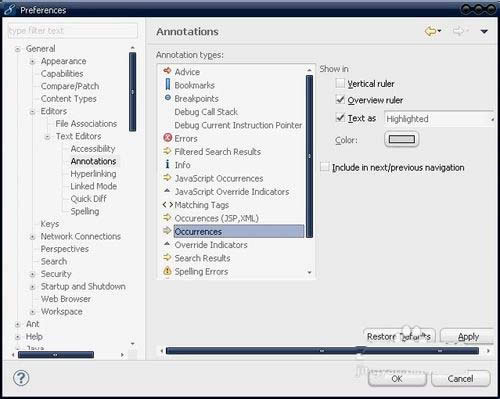Open the Highlighted text style dropdown

pyautogui.click(x=439, y=119)
